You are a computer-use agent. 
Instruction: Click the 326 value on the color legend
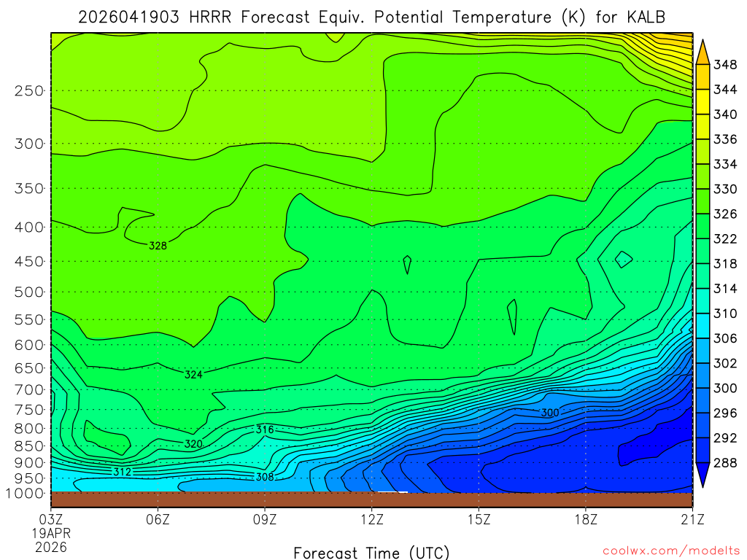pyautogui.click(x=725, y=214)
